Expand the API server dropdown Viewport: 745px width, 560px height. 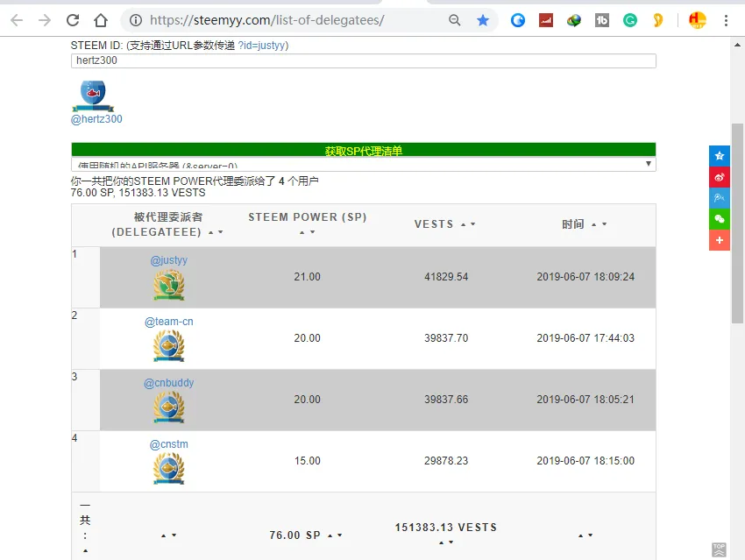pyautogui.click(x=364, y=165)
